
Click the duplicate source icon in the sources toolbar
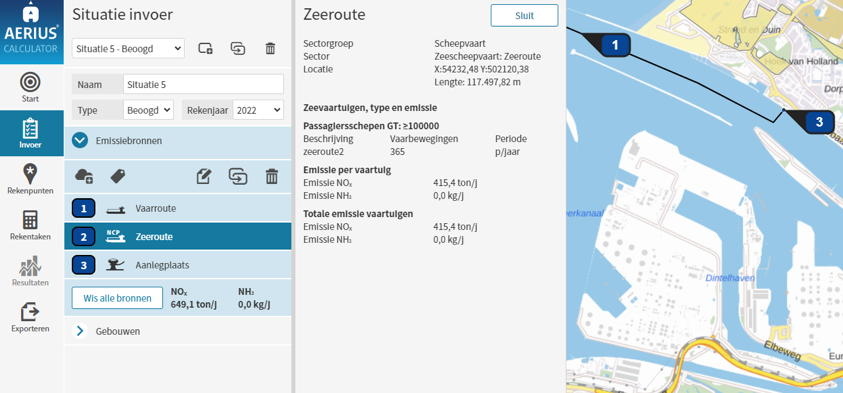point(238,176)
